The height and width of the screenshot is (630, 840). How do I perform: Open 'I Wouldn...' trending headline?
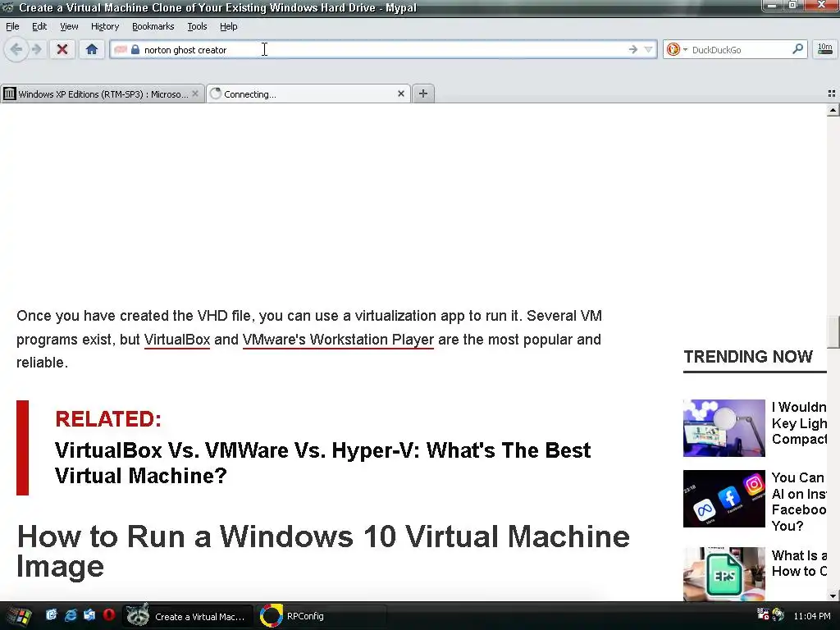point(799,423)
